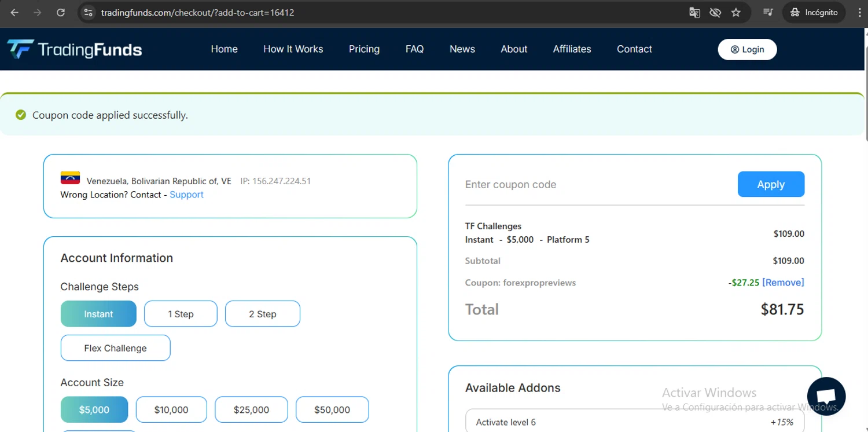868x432 pixels.
Task: Click the TradingFunds logo
Action: coord(75,49)
